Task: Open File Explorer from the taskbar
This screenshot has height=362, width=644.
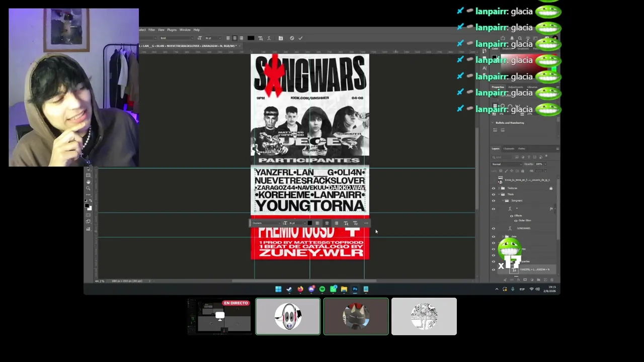Action: coord(344,289)
